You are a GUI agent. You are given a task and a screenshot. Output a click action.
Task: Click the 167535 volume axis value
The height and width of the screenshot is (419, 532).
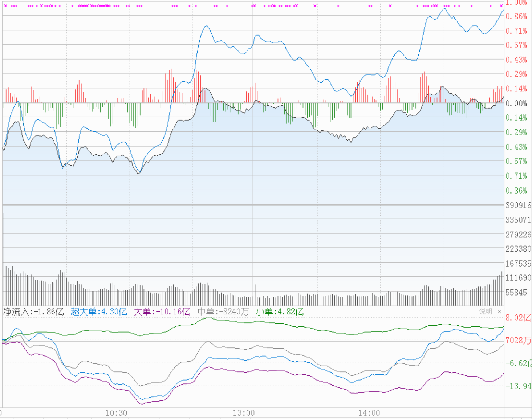click(518, 263)
